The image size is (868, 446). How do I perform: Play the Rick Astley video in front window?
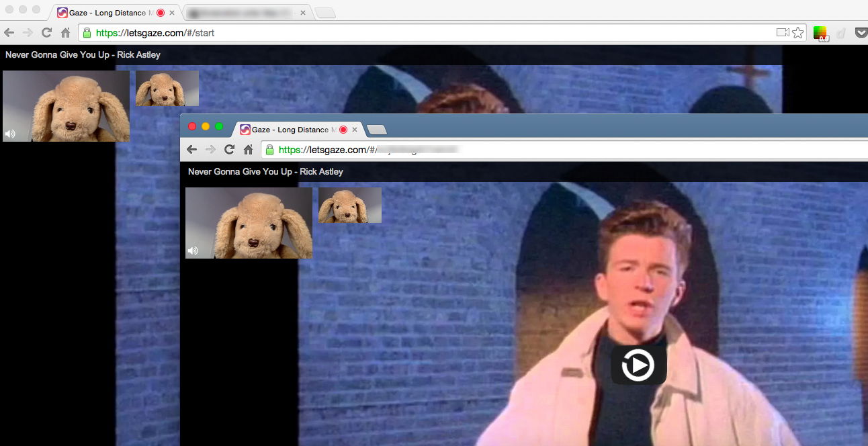point(638,365)
